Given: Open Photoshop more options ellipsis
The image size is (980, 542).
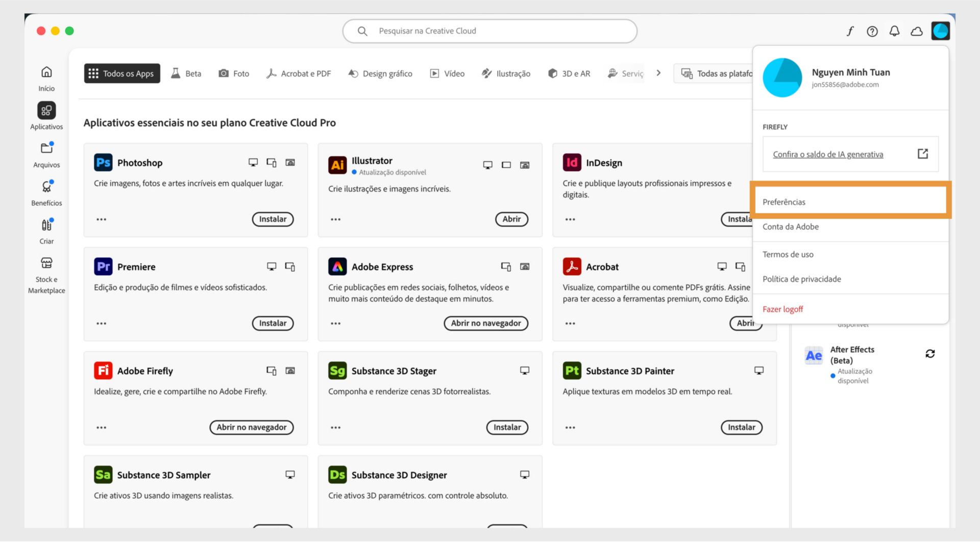Looking at the screenshot, I should click(x=102, y=219).
